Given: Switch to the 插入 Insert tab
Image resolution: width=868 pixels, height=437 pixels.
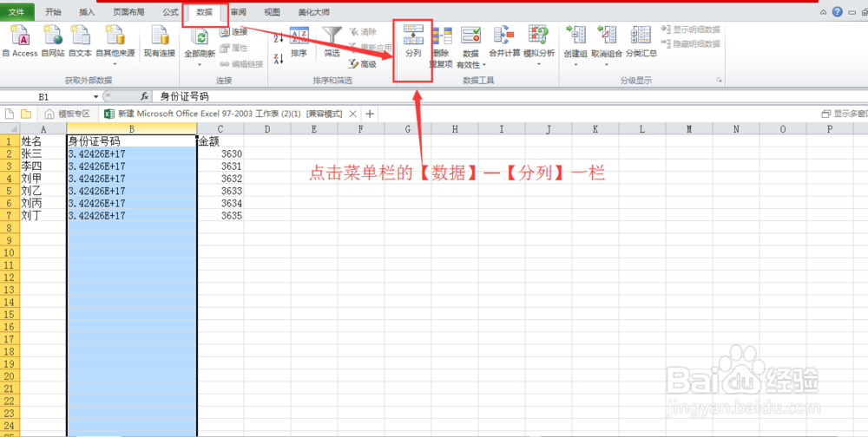Looking at the screenshot, I should point(87,11).
